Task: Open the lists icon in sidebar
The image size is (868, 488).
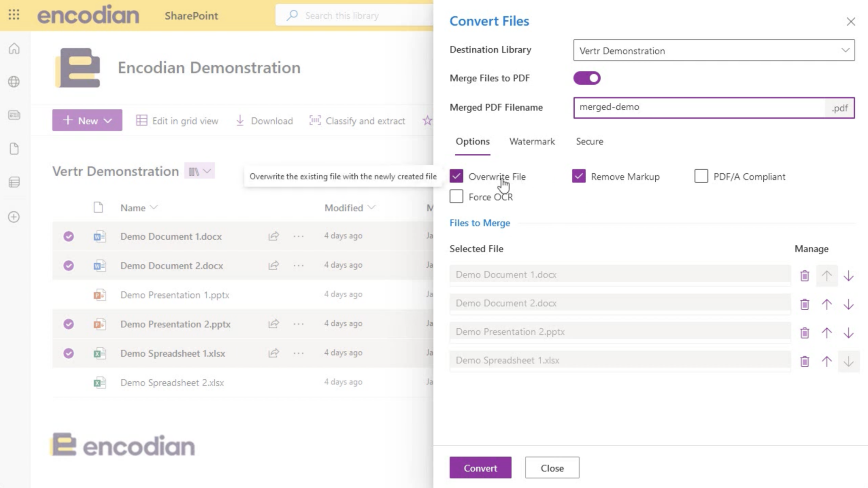Action: [14, 183]
